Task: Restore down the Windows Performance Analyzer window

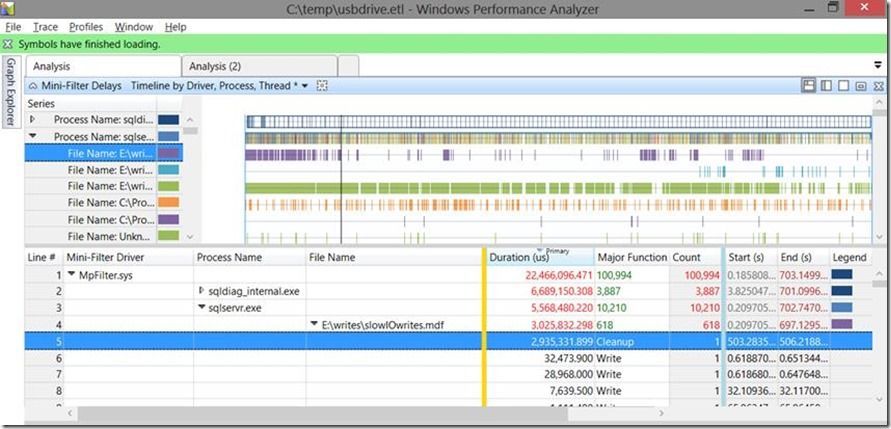Action: [834, 7]
